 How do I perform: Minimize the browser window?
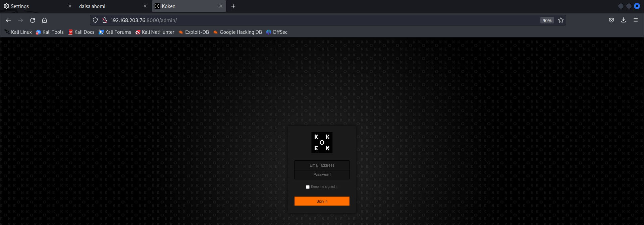pos(621,6)
